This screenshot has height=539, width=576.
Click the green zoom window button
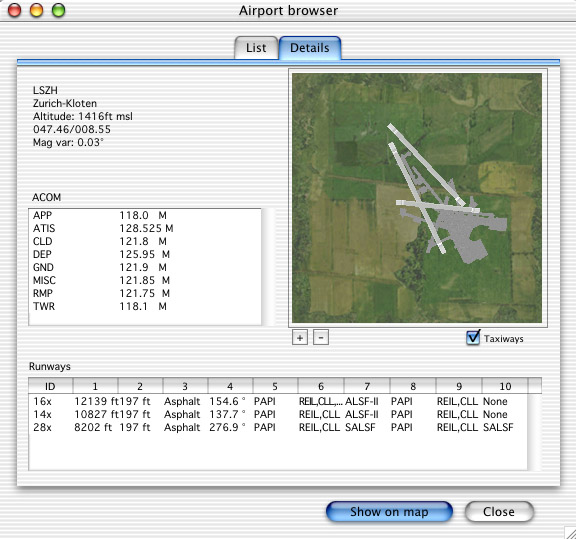tap(58, 10)
